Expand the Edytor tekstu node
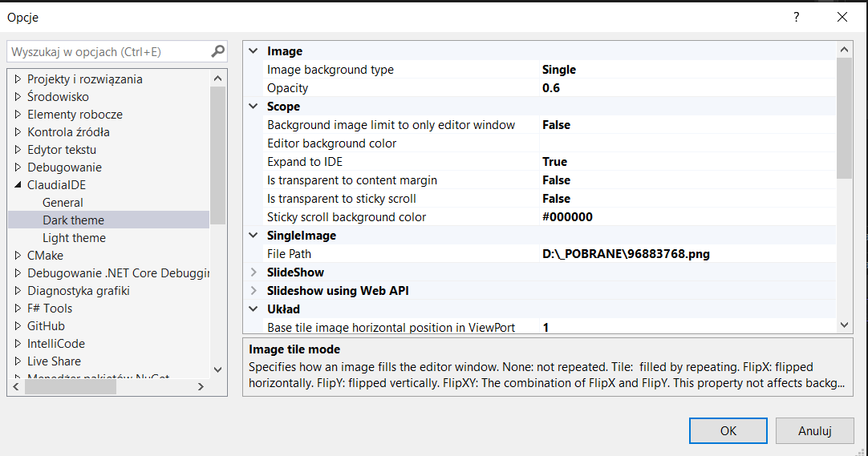Screen dimensions: 868x456 [x=18, y=150]
